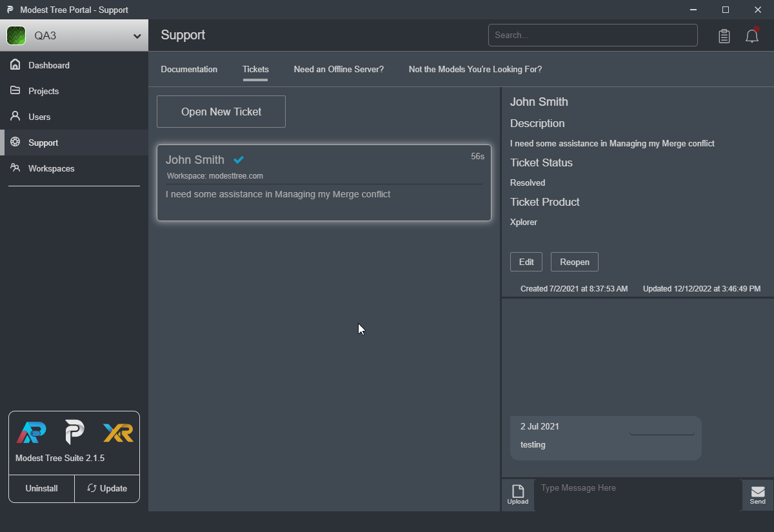Image resolution: width=774 pixels, height=532 pixels.
Task: Click the Modest Tree Portal title bar logo
Action: coord(10,10)
